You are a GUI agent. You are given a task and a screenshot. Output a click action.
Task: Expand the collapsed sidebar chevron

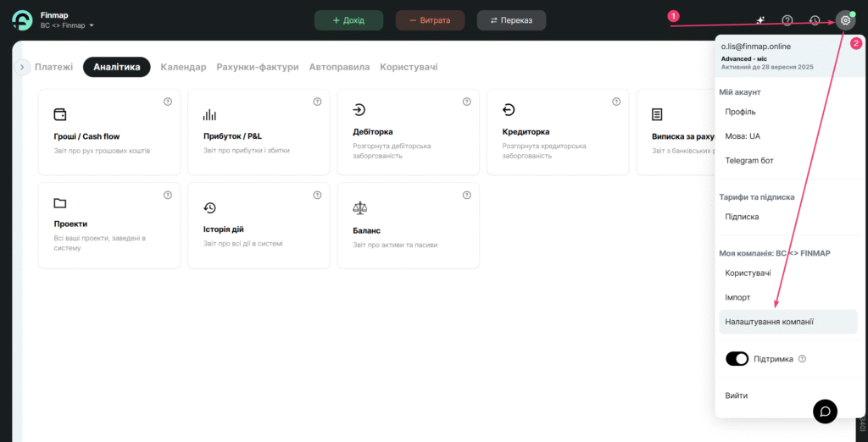coord(23,67)
